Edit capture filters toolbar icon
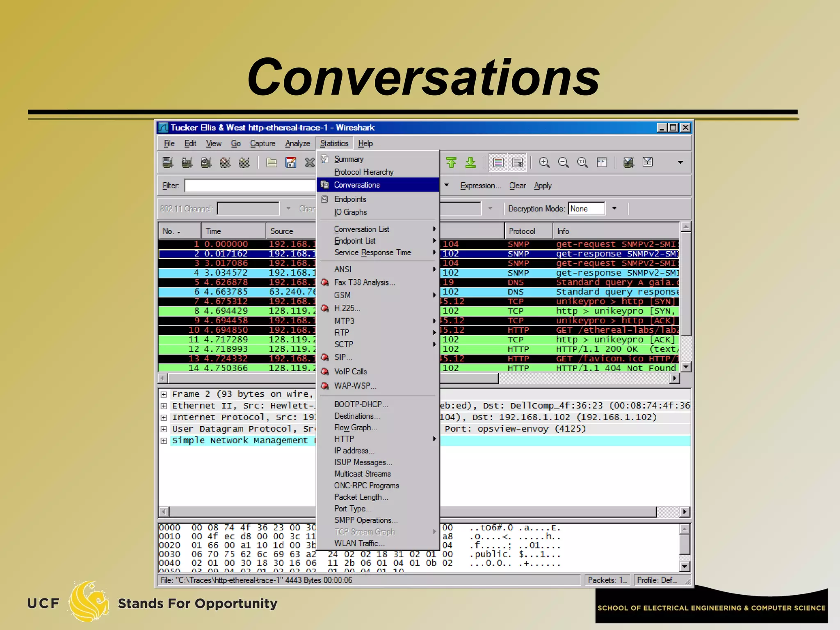 [x=629, y=163]
